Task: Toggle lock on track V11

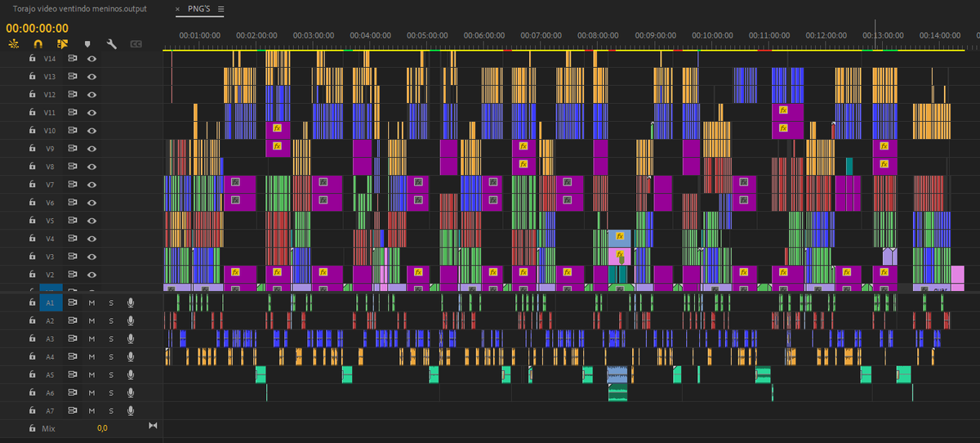Action: (x=33, y=112)
